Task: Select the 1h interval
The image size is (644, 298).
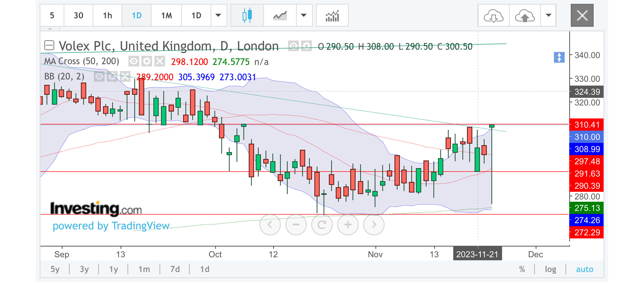Action: click(107, 16)
